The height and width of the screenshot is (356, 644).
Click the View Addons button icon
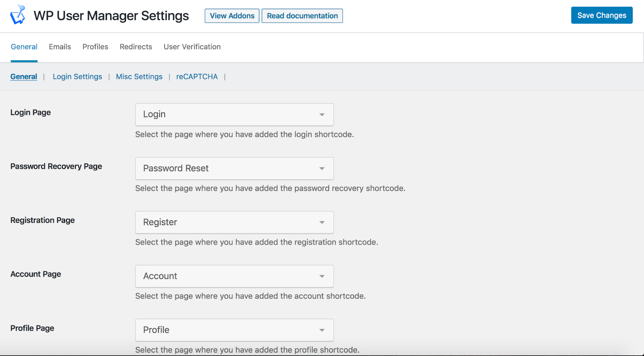(232, 16)
